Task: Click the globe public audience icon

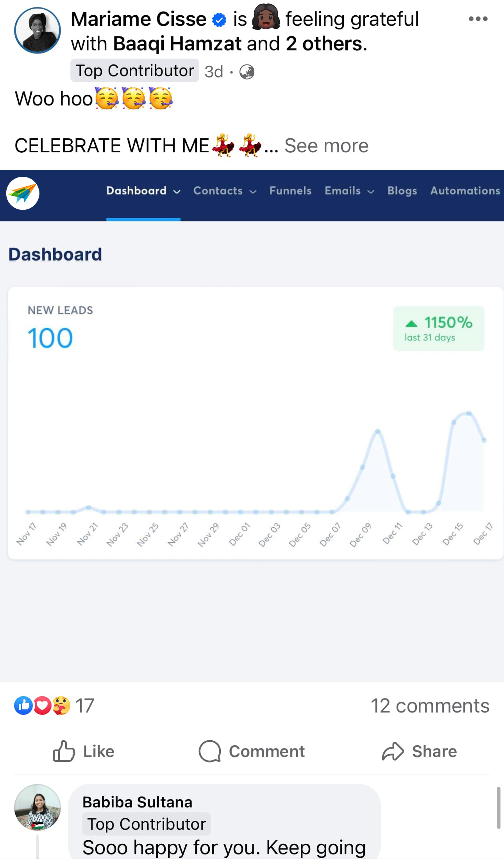Action: (x=247, y=72)
